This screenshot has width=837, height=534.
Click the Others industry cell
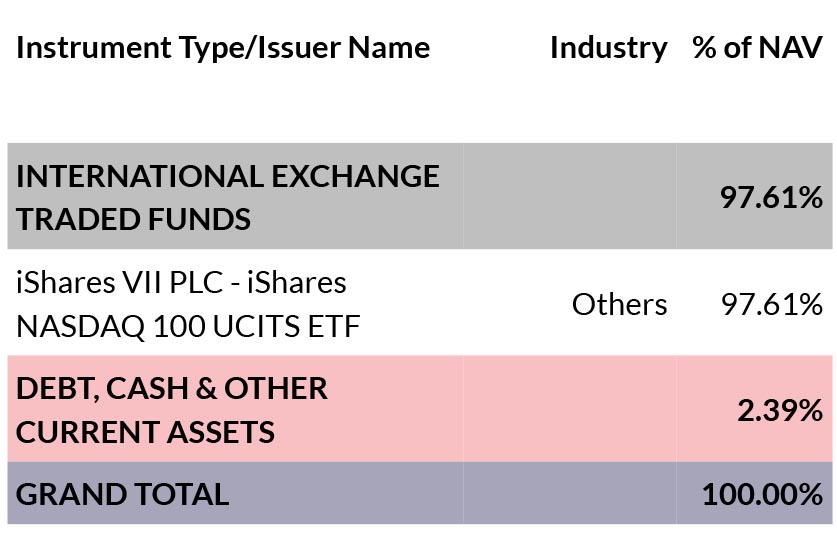(x=619, y=304)
